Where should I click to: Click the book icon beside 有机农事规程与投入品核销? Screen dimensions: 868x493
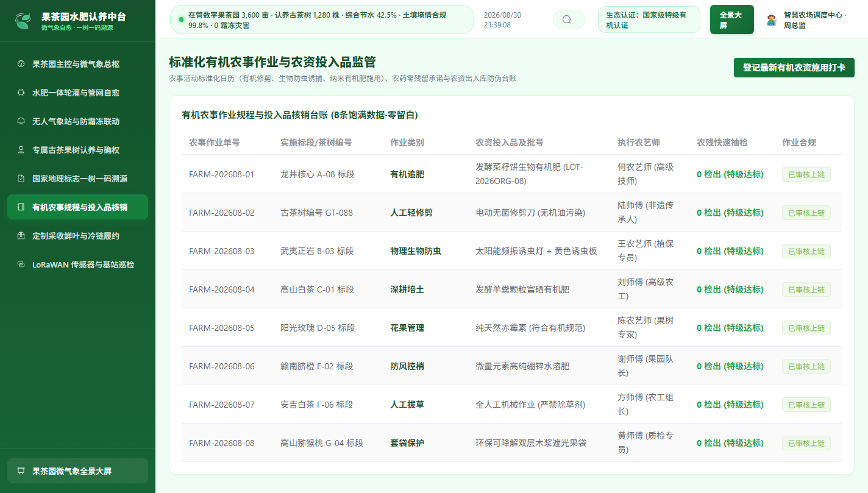click(21, 207)
